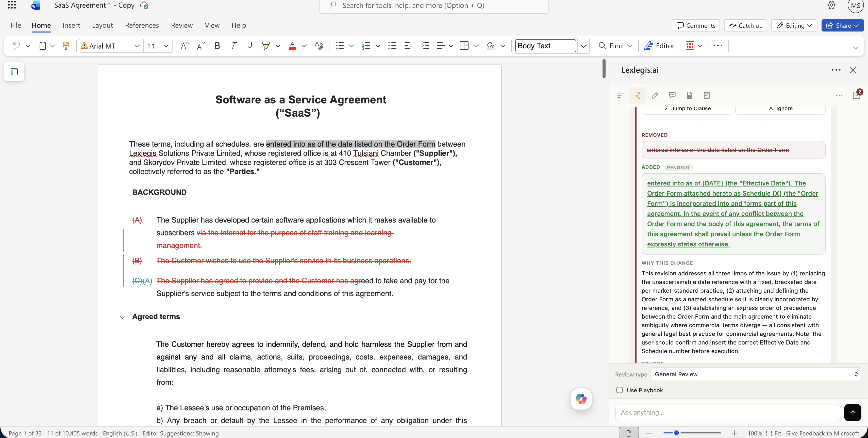
Task: Open the Lexlegis outline list icon
Action: point(620,96)
